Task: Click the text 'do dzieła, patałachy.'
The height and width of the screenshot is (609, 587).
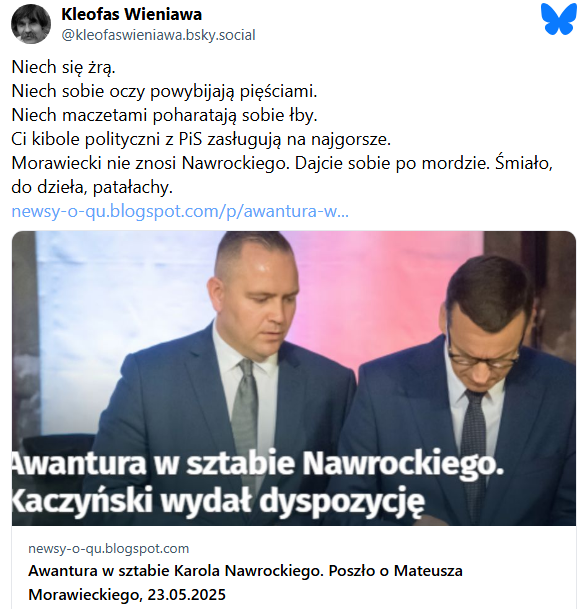Action: click(92, 187)
